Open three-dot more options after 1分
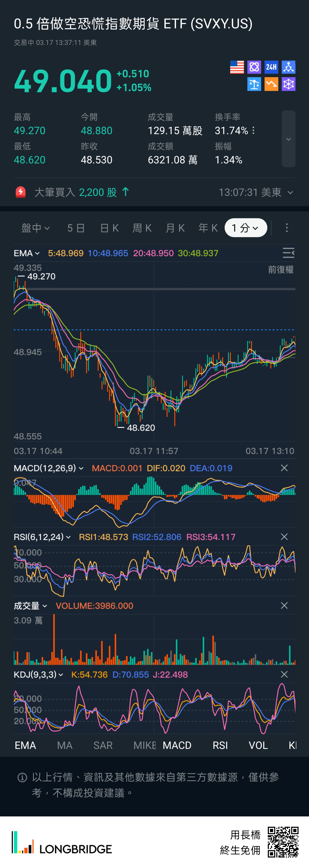Viewport: 309px width, 868px height. point(287,228)
